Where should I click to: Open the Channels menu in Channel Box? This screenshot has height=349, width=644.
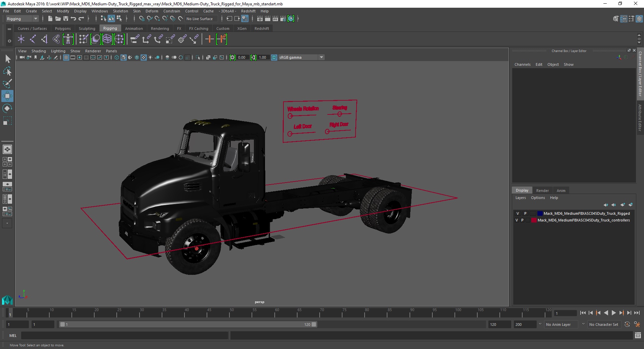(x=522, y=64)
